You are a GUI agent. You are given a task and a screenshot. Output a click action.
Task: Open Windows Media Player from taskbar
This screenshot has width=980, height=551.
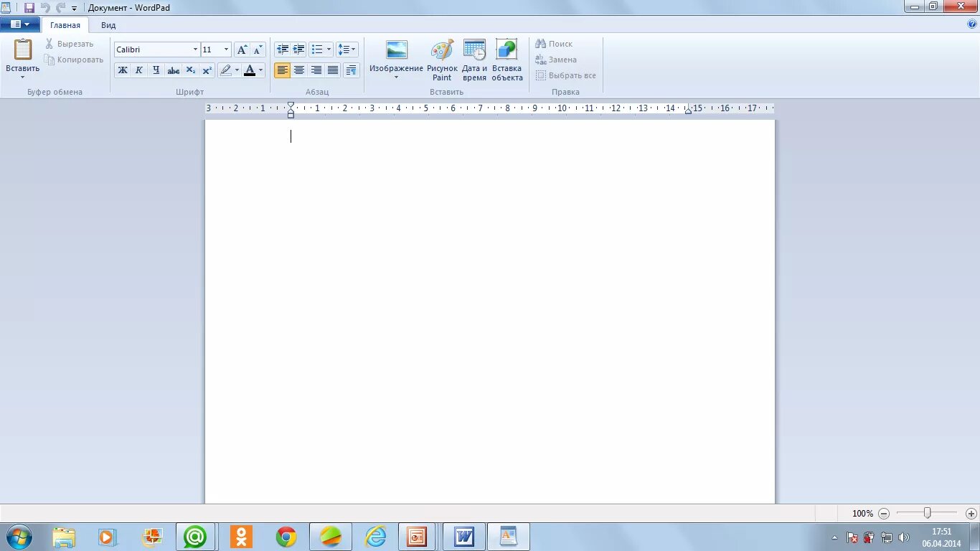click(x=107, y=537)
